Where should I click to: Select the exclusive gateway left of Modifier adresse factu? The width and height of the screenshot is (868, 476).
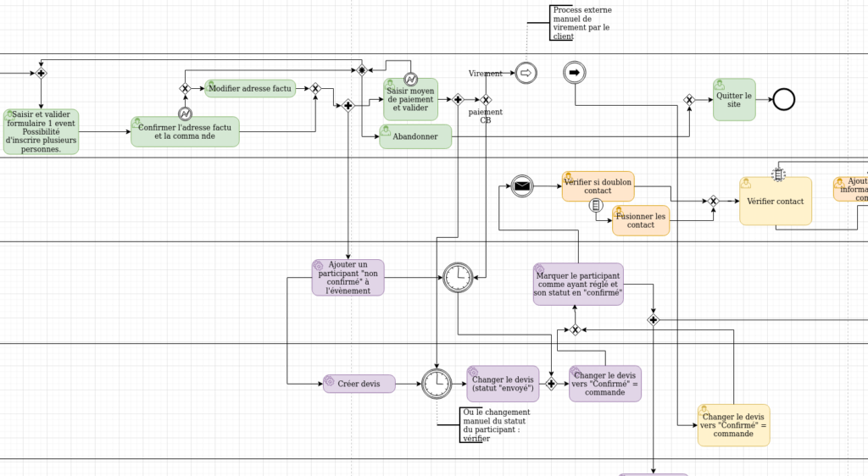[x=185, y=88]
